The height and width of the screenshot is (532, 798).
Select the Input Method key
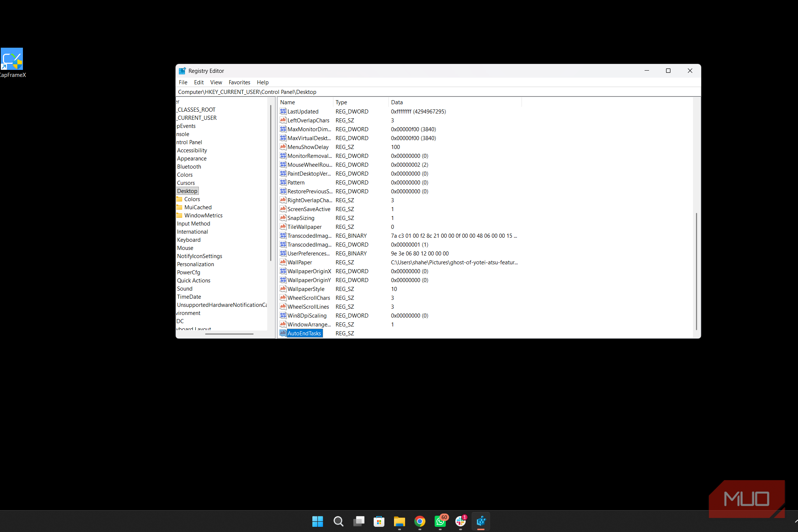193,224
